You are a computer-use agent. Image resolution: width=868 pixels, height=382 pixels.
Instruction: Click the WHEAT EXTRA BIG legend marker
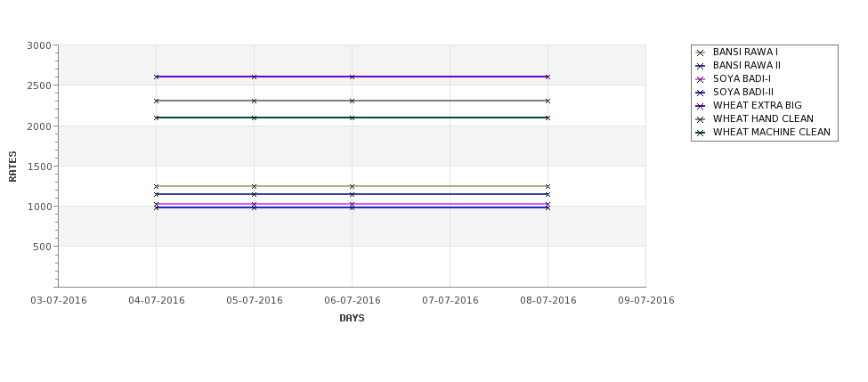[x=700, y=106]
